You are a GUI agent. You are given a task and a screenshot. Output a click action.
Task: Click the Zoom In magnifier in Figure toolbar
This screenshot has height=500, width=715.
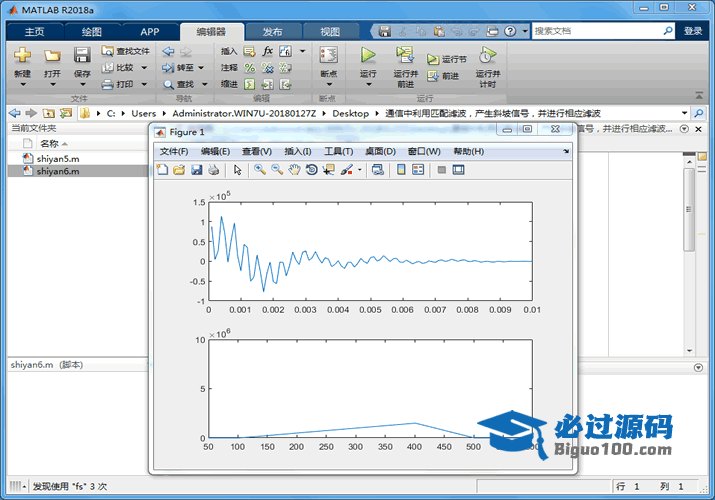point(260,170)
